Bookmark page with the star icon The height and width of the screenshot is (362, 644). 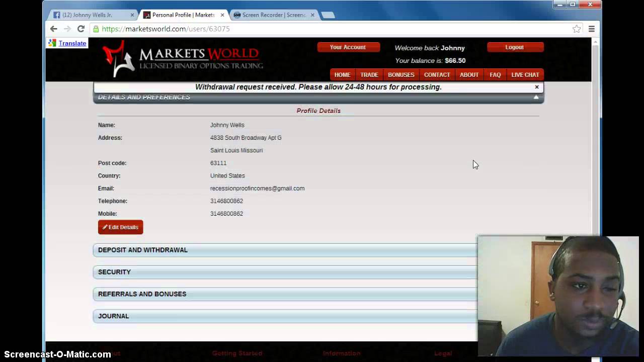click(x=577, y=29)
